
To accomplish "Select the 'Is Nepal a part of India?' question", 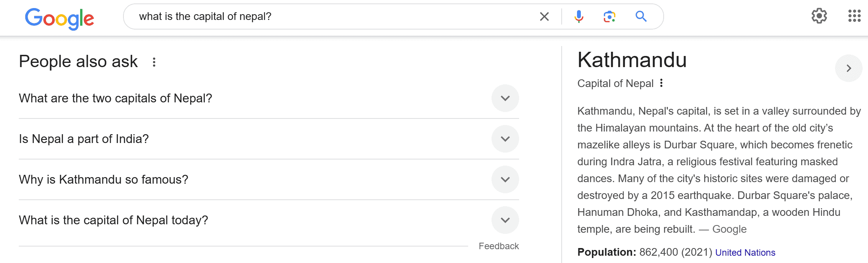I will coord(84,139).
